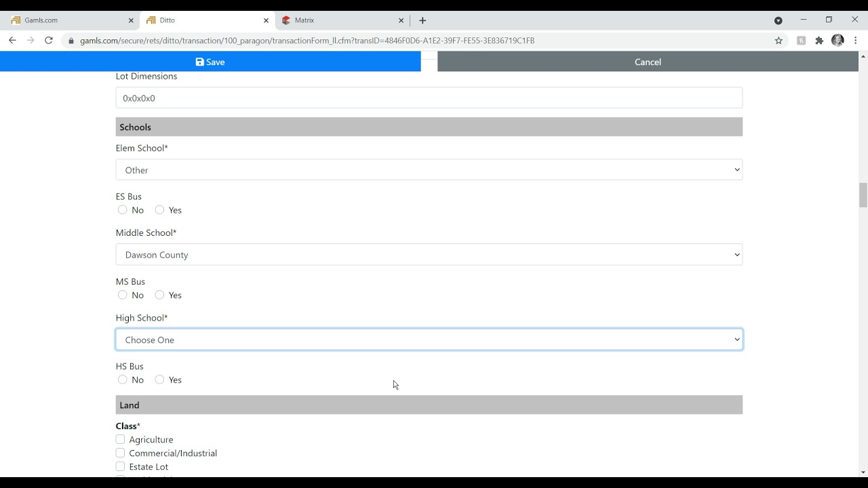Screen dimensions: 868x488
Task: Click the Schools section header
Action: click(429, 127)
